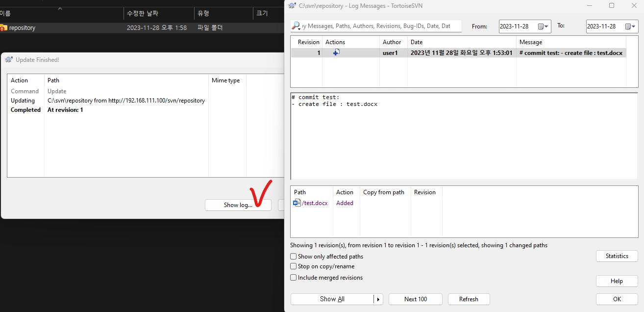The image size is (644, 312).
Task: Sort log by Revision column header
Action: (307, 42)
